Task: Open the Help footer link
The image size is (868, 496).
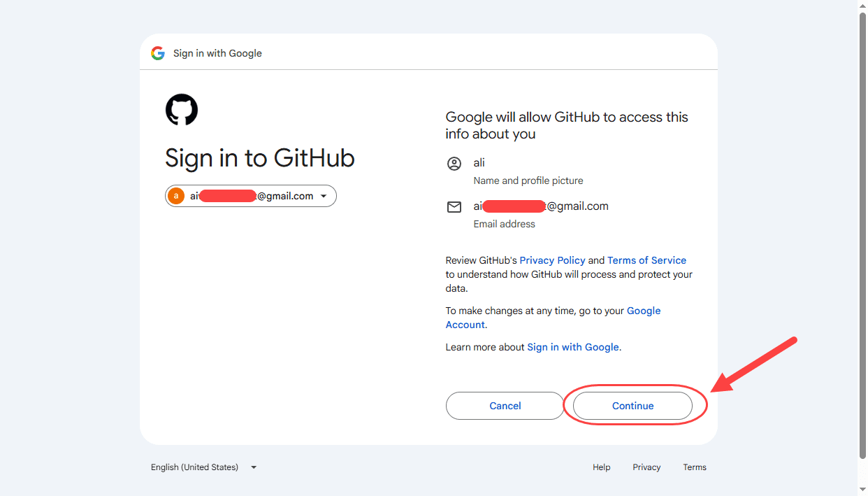Action: [x=602, y=467]
